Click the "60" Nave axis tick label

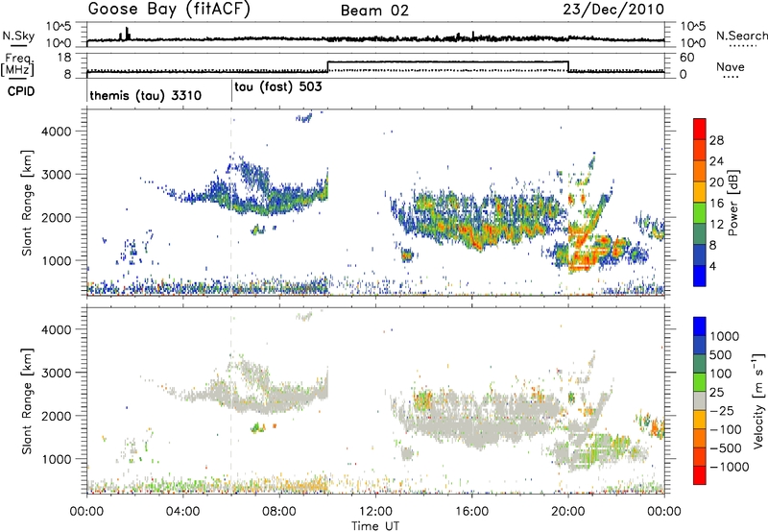pyautogui.click(x=687, y=58)
